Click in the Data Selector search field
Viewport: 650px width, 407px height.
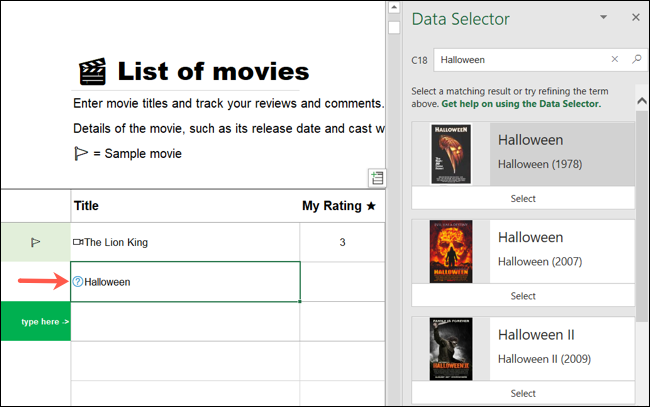click(520, 60)
